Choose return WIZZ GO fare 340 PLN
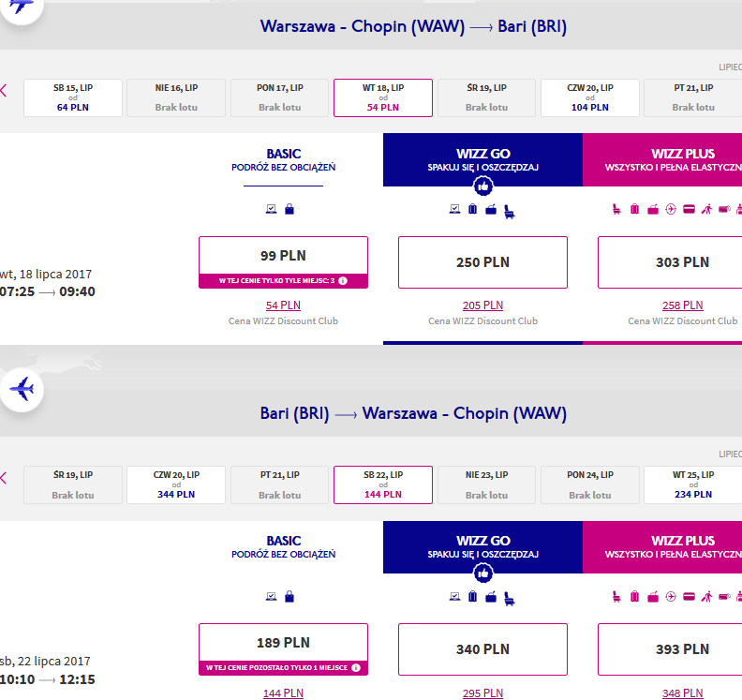 tap(482, 649)
